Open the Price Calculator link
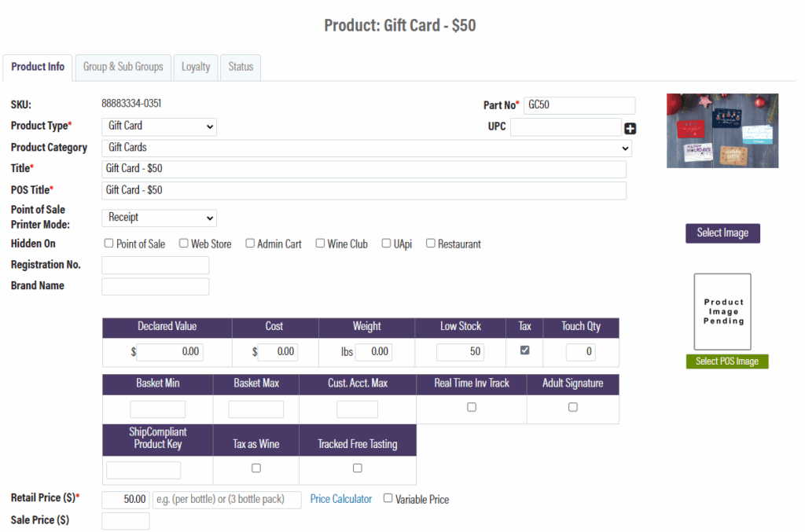805x532 pixels. [340, 499]
